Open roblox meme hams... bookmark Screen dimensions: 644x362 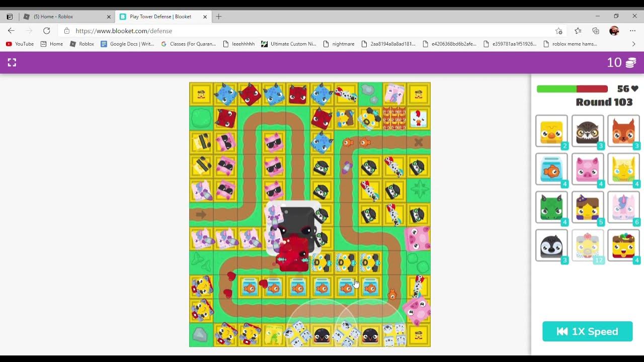(x=570, y=44)
